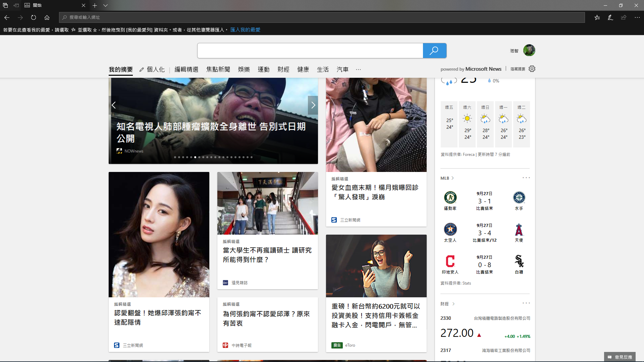Image resolution: width=644 pixels, height=362 pixels.
Task: Switch to the 財經 tab
Action: (x=283, y=69)
